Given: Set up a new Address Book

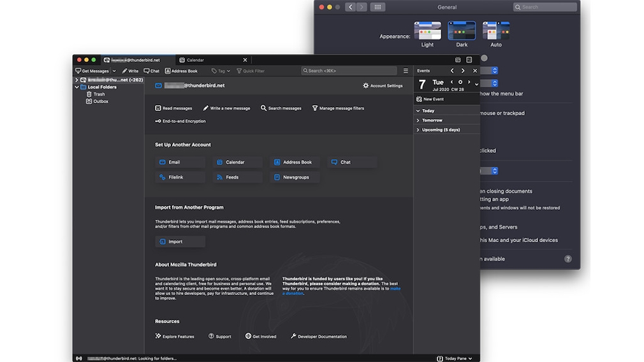Looking at the screenshot, I should coord(295,162).
